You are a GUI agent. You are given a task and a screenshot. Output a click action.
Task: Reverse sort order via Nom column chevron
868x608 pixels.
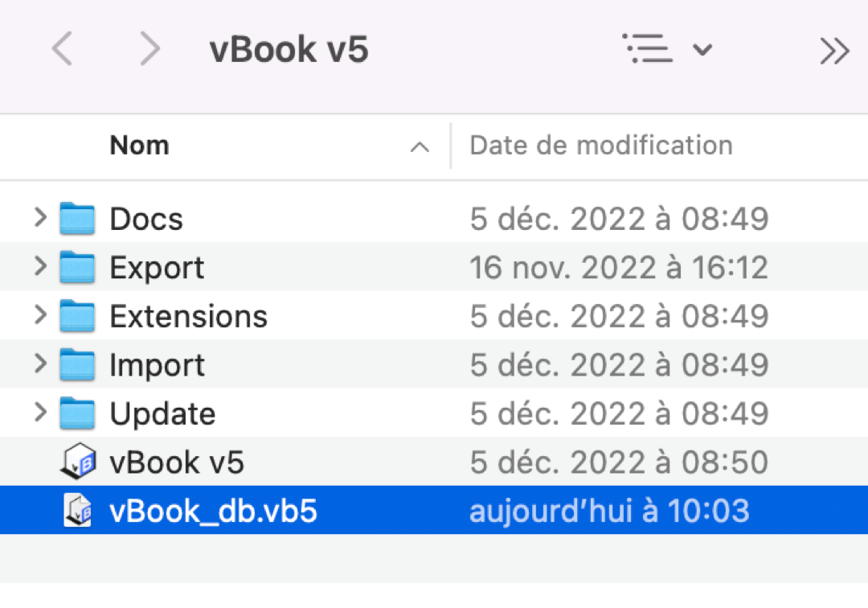[x=419, y=146]
